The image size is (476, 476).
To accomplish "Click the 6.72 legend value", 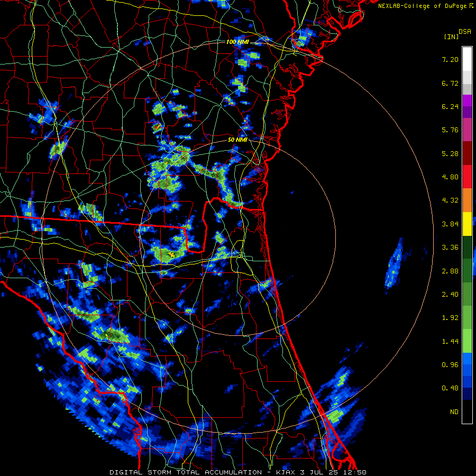I will [450, 83].
